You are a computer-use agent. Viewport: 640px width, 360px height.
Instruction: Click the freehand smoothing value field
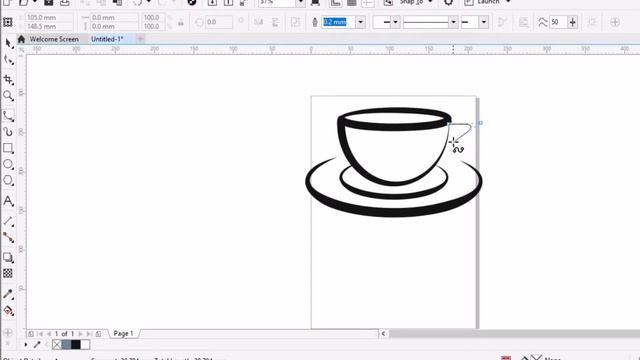point(558,22)
